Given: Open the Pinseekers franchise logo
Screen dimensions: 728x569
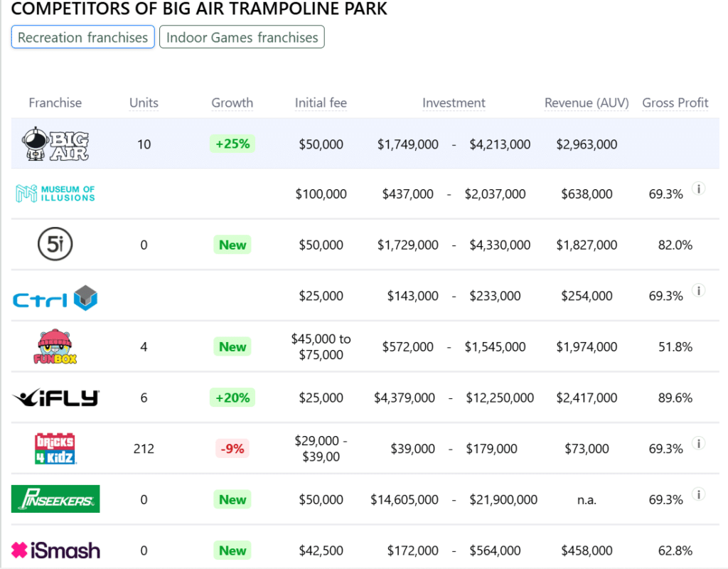Looking at the screenshot, I should 55,499.
